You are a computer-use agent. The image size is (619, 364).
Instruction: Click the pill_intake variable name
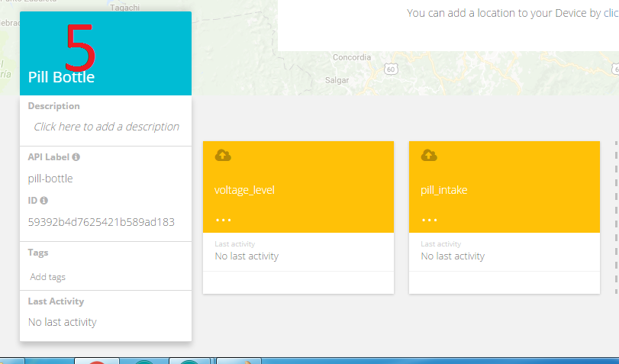pyautogui.click(x=444, y=190)
